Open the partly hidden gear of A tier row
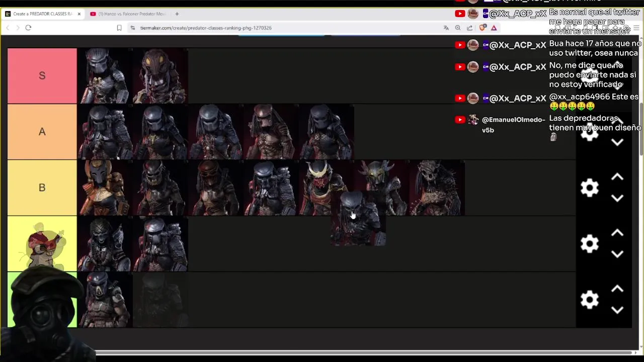This screenshot has width=644, height=362. point(590,133)
